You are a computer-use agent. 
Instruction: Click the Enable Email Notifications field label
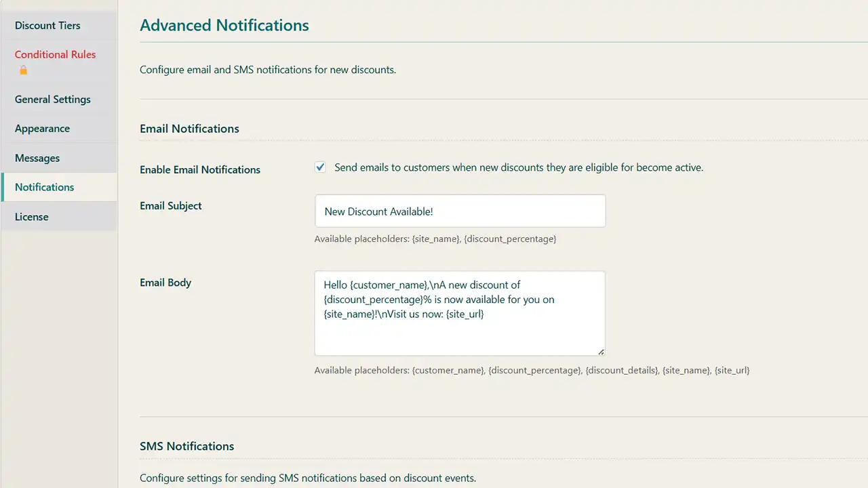[x=200, y=170]
